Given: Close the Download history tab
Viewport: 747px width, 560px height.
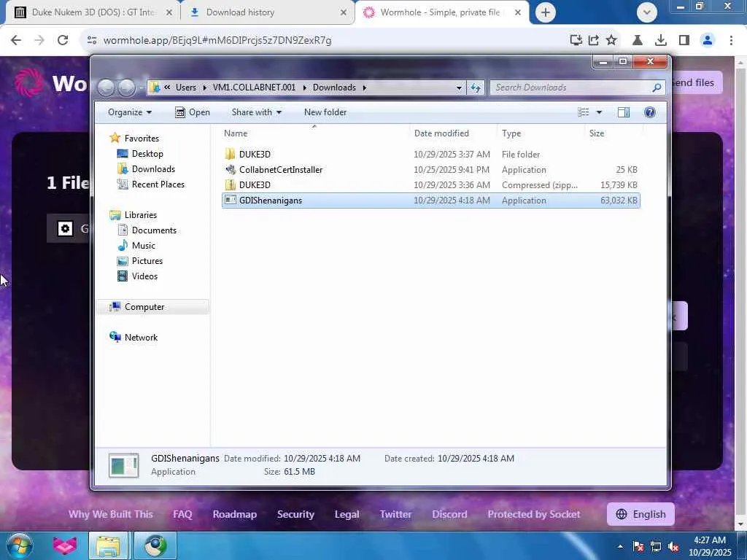Looking at the screenshot, I should tap(344, 12).
